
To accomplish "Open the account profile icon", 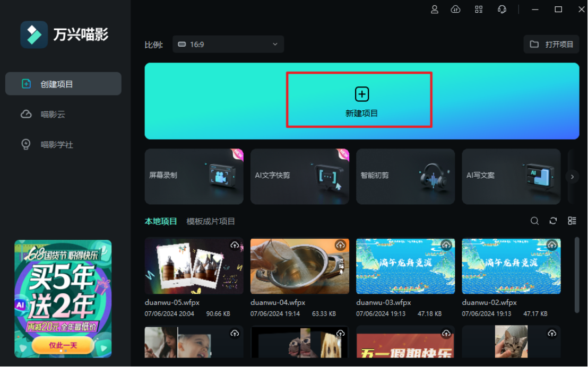I will click(435, 9).
